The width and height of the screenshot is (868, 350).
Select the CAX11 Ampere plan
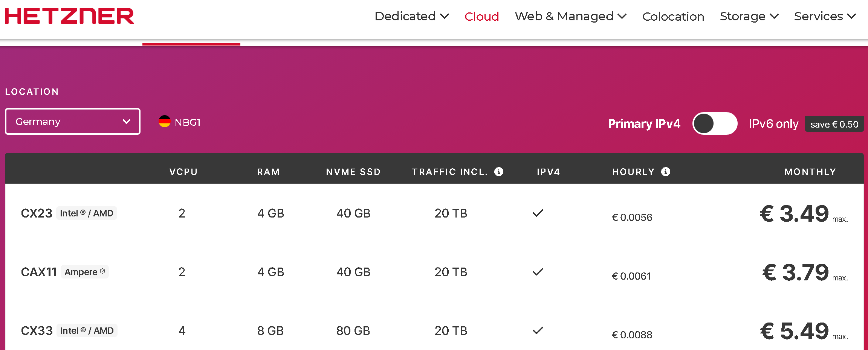pyautogui.click(x=38, y=272)
